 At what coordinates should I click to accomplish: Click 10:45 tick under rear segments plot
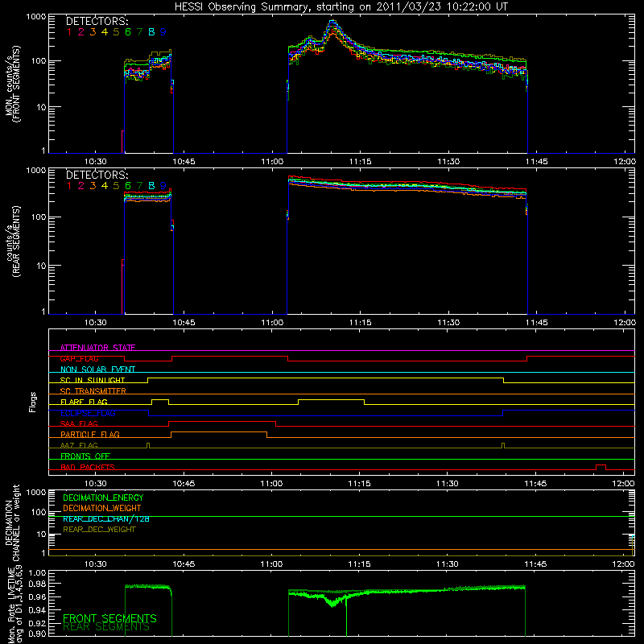[184, 323]
